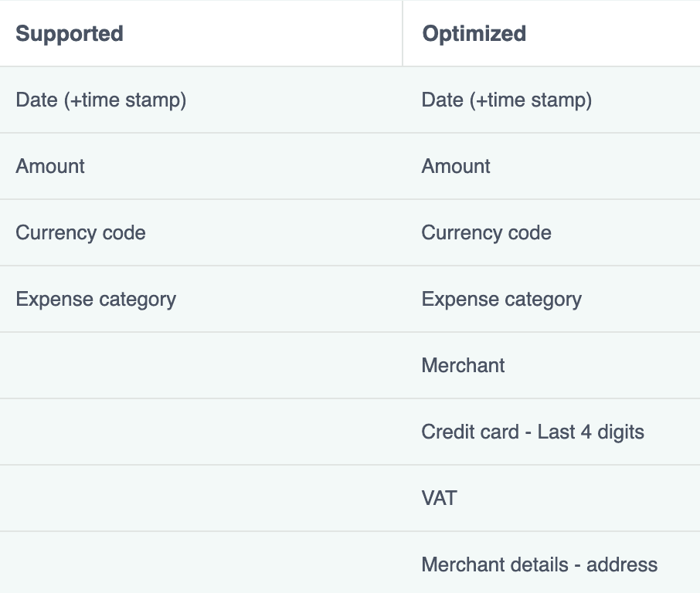Select Amount in the Supported column

tap(50, 167)
